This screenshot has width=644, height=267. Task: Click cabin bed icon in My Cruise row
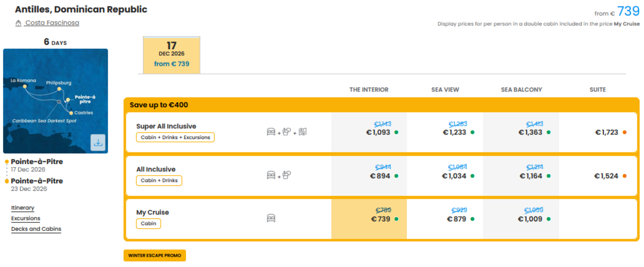[x=271, y=218]
